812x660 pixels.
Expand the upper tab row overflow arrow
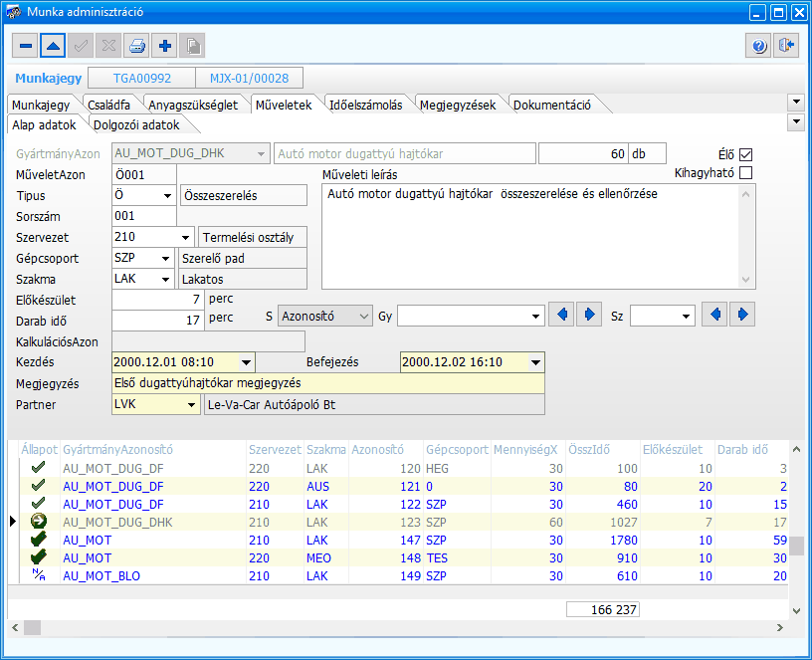(x=796, y=103)
